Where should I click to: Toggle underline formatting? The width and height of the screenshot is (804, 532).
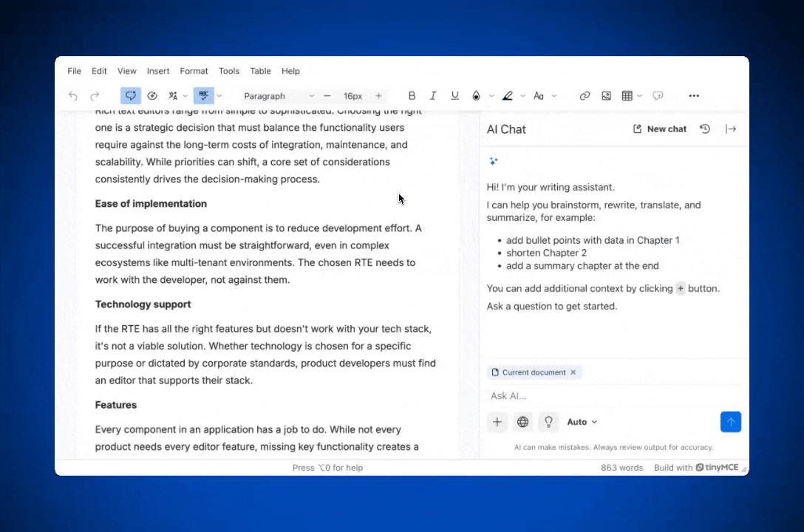pyautogui.click(x=454, y=96)
